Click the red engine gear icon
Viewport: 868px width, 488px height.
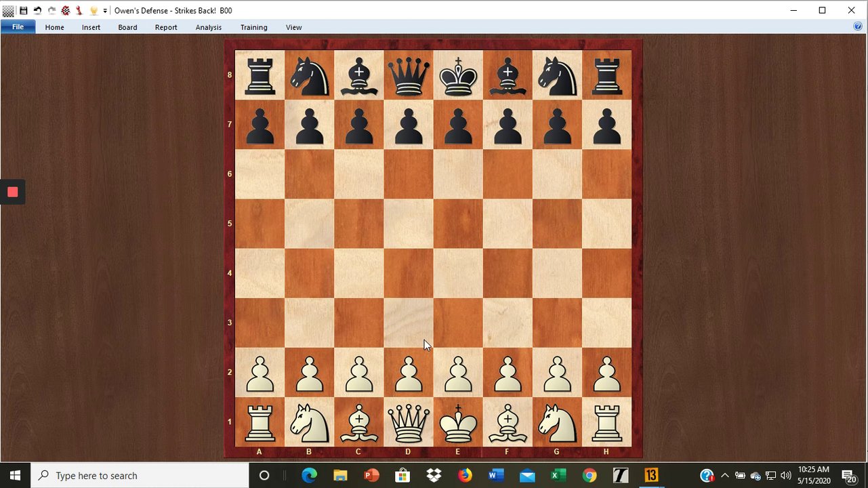[66, 11]
